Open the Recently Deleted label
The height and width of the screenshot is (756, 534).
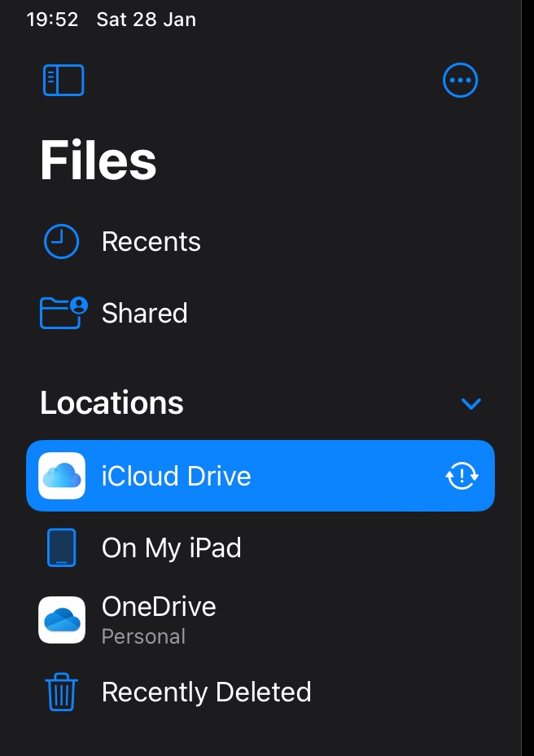click(x=206, y=692)
